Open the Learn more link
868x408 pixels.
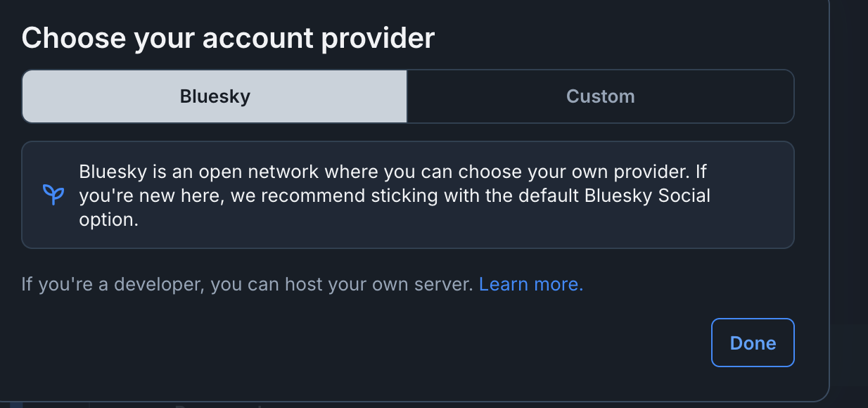pyautogui.click(x=531, y=285)
